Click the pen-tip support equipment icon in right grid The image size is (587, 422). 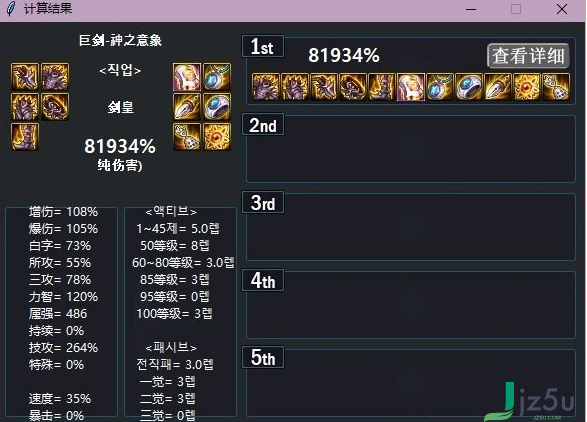(187, 107)
